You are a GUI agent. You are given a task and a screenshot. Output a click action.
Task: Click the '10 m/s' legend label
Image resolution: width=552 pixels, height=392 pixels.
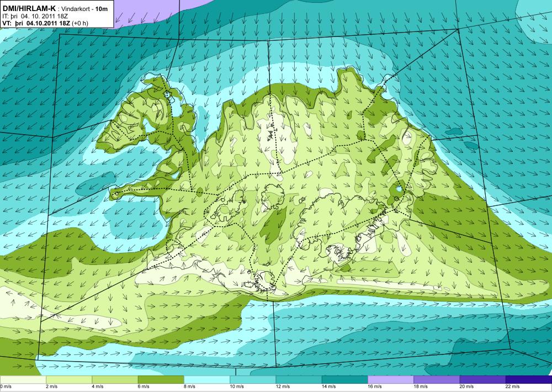237,386
